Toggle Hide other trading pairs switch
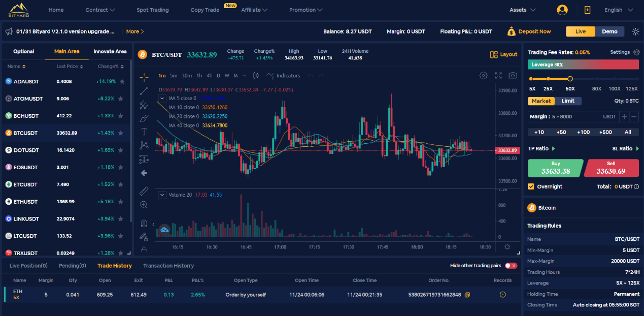The image size is (644, 316). coord(511,266)
